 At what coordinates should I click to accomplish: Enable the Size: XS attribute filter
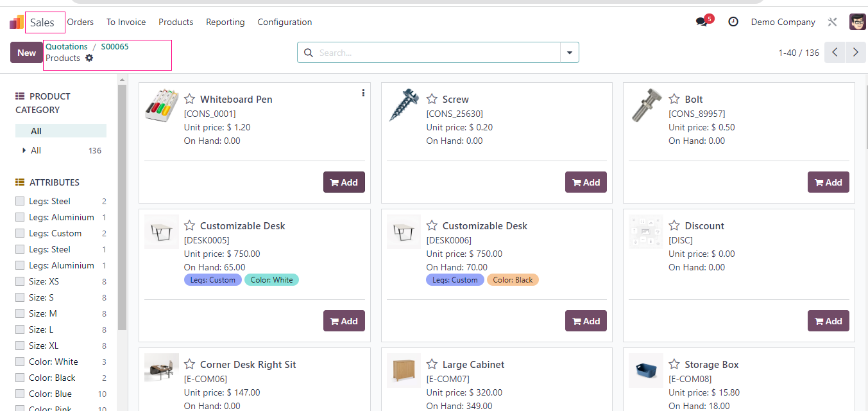pos(20,281)
